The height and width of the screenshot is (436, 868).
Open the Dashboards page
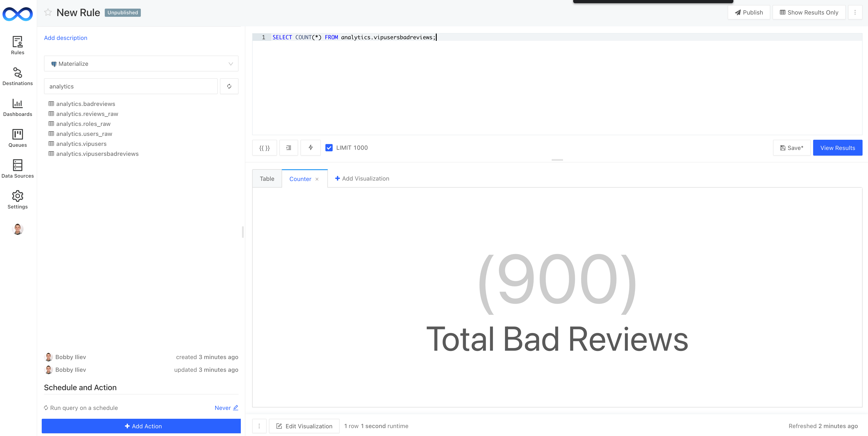click(17, 107)
